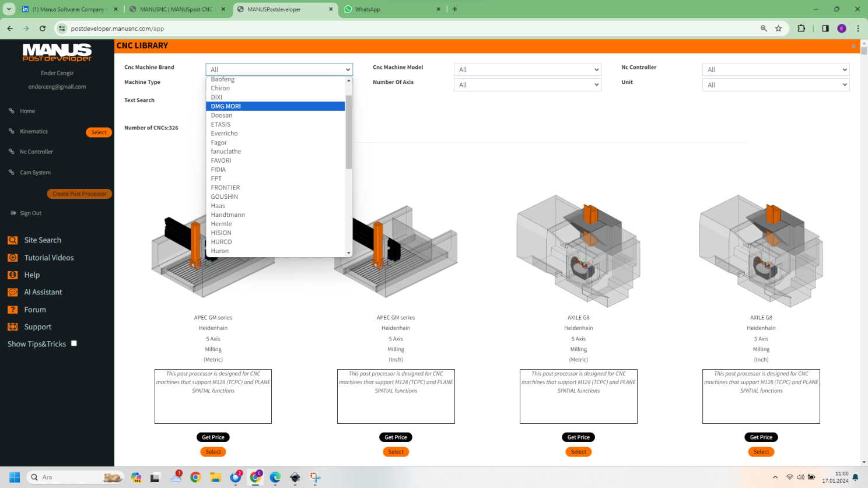Image resolution: width=868 pixels, height=488 pixels.
Task: Open the Nc Controller dropdown
Action: point(775,69)
